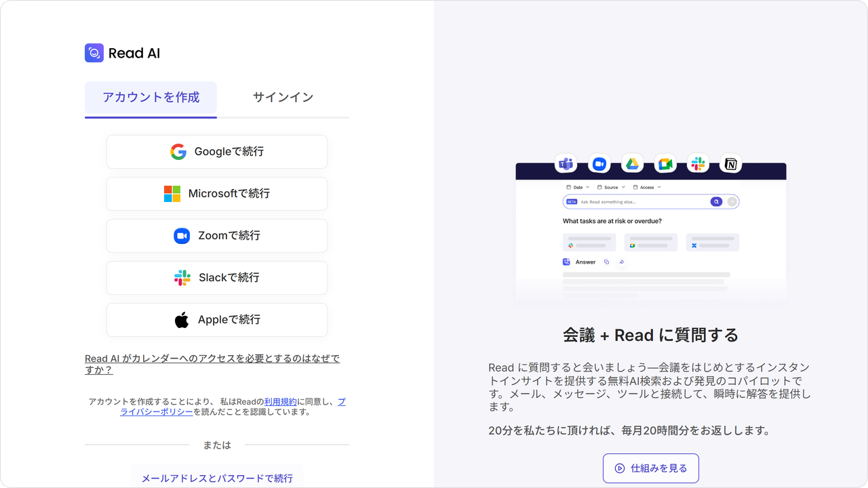Click the Zoom icon above the preview
This screenshot has width=868, height=488.
click(x=599, y=163)
